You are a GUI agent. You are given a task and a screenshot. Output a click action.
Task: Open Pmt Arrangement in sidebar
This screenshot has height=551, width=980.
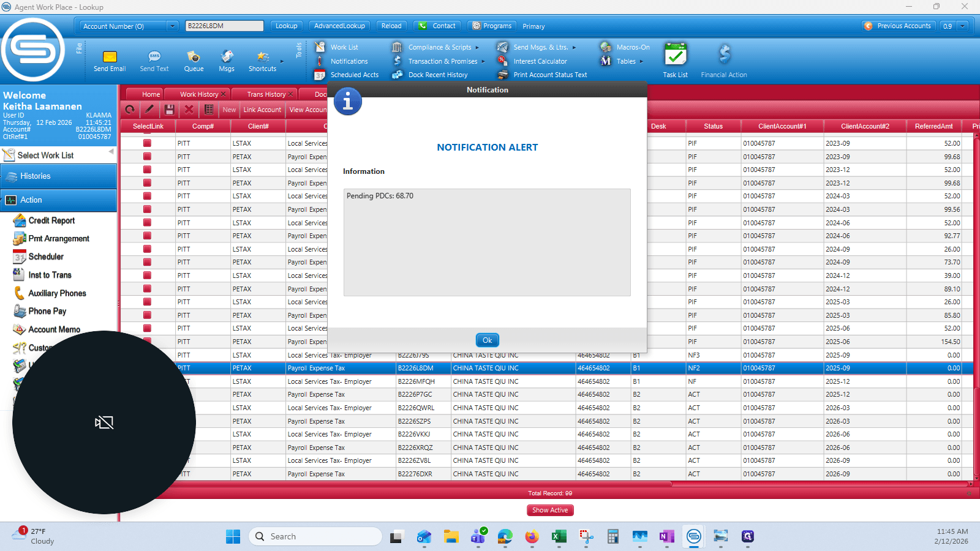51,239
